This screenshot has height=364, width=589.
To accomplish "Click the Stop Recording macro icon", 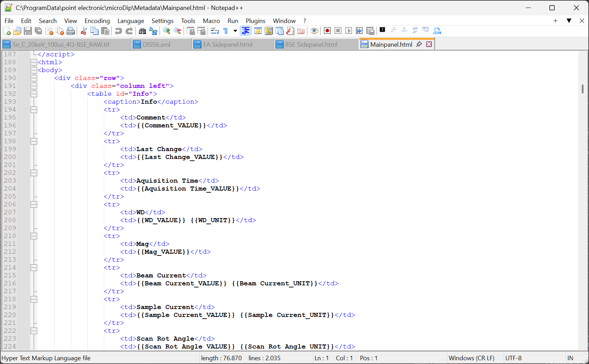I will coord(338,31).
